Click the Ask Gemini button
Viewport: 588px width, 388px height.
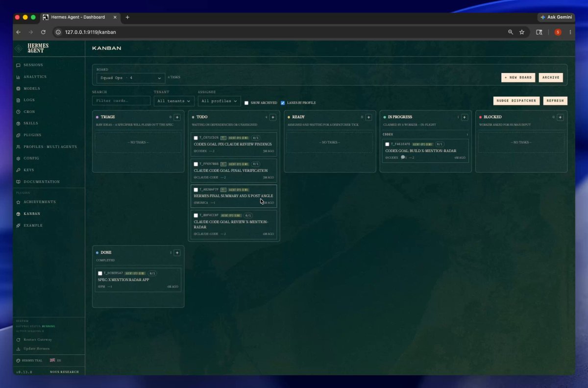[x=556, y=17]
